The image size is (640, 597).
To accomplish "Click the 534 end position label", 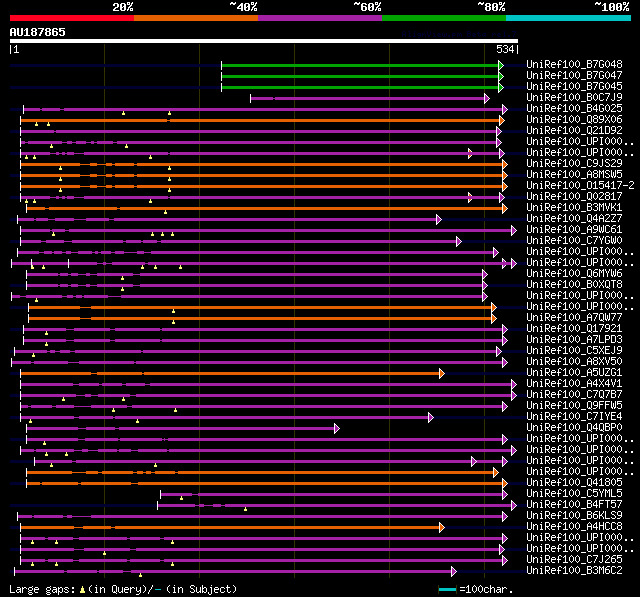I will coord(505,49).
